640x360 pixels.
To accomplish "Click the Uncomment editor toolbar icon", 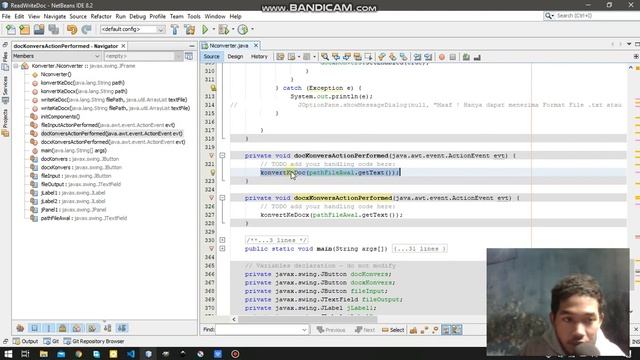I will (x=477, y=57).
